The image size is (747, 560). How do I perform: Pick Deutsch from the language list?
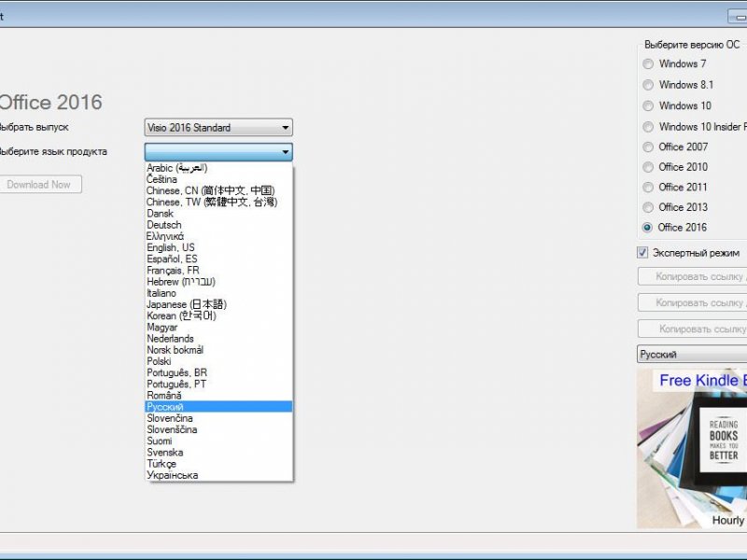(x=218, y=225)
